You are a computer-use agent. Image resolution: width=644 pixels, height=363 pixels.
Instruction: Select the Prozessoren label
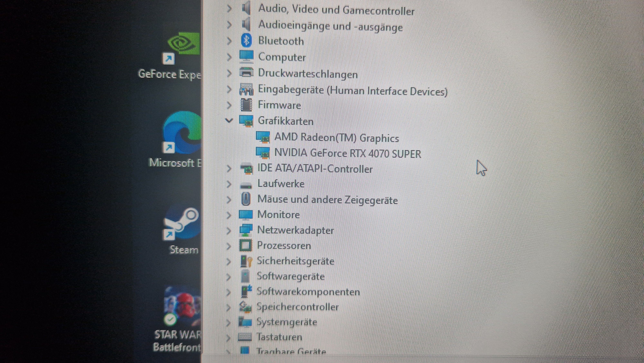284,246
